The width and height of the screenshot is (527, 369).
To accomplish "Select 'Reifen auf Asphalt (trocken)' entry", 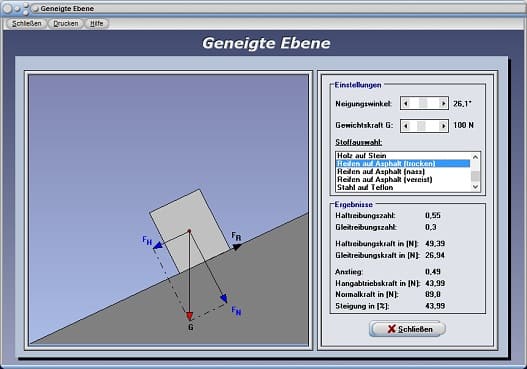I will tap(403, 164).
